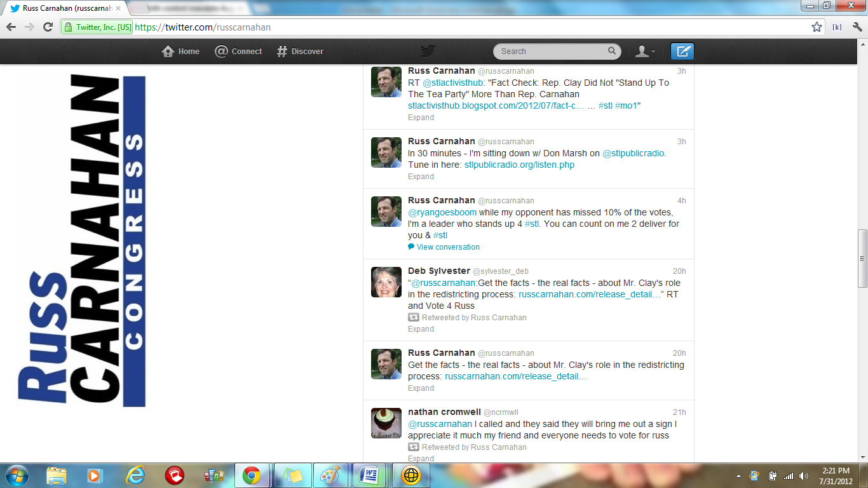
Task: Expand the 20h redistricting tweet by Russ Carnahan
Action: pyautogui.click(x=421, y=388)
